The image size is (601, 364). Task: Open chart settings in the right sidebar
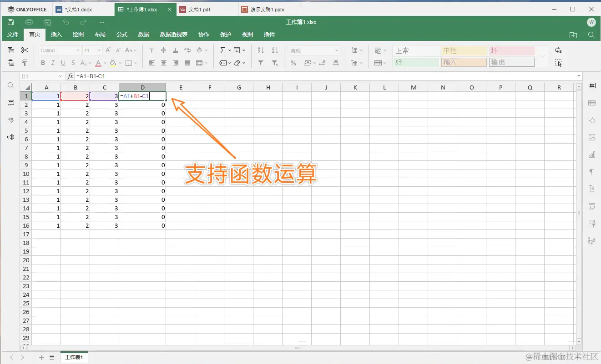coord(592,155)
